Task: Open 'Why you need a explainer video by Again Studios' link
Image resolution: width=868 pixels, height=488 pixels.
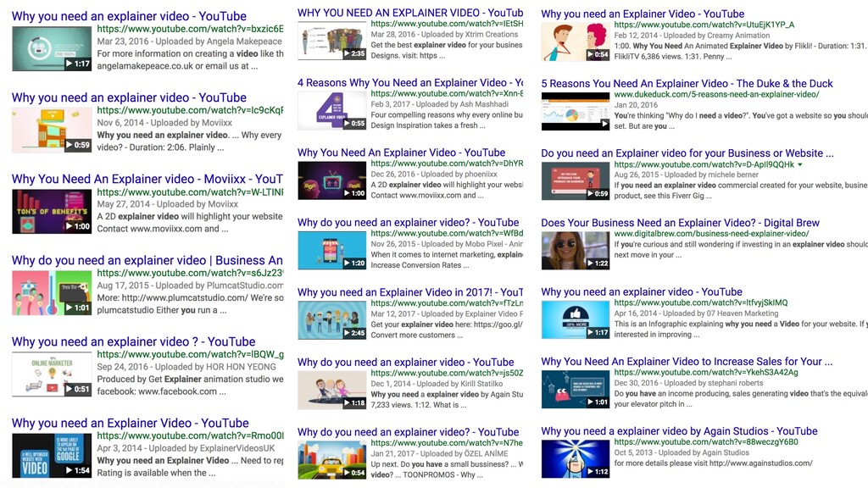Action: point(679,431)
